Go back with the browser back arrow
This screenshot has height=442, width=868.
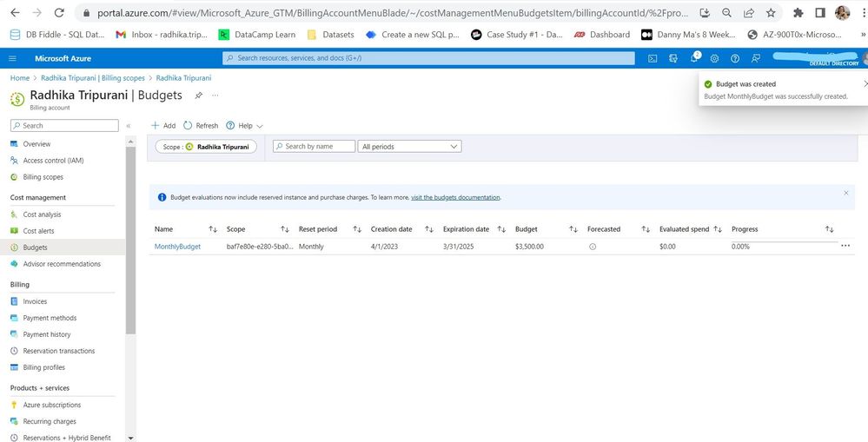(15, 12)
